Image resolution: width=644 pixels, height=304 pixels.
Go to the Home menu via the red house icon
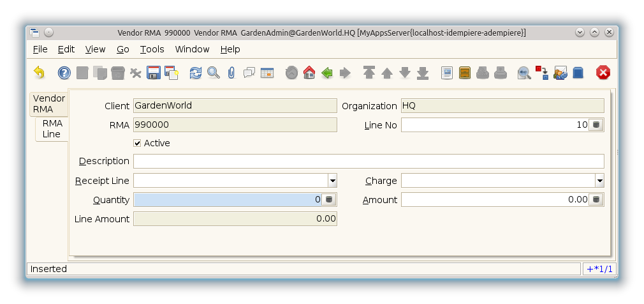pos(309,73)
